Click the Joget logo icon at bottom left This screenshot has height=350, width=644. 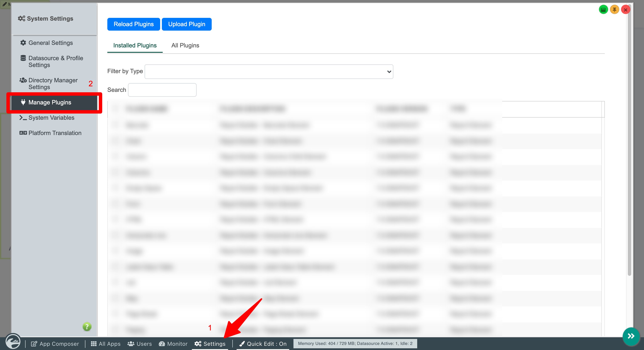pos(13,341)
